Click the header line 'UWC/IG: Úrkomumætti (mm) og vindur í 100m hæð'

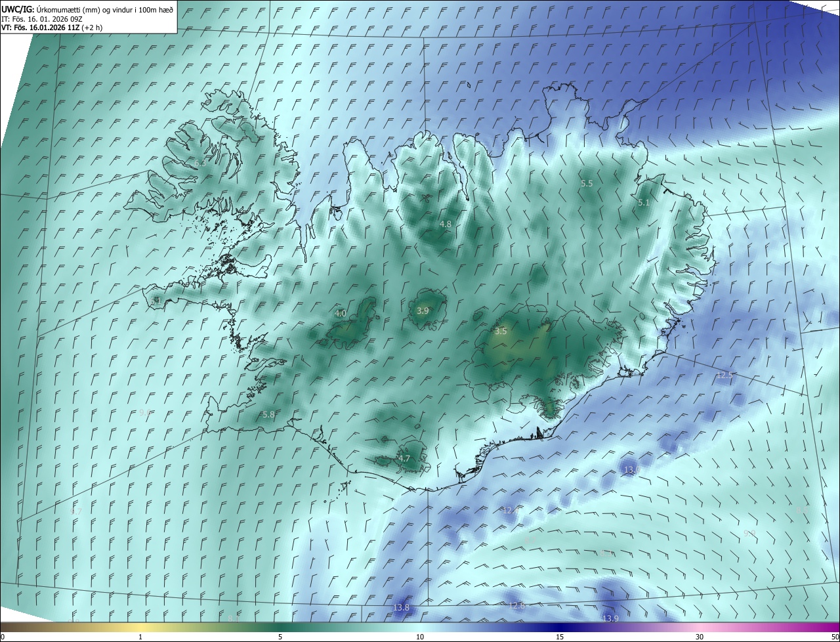pos(87,9)
